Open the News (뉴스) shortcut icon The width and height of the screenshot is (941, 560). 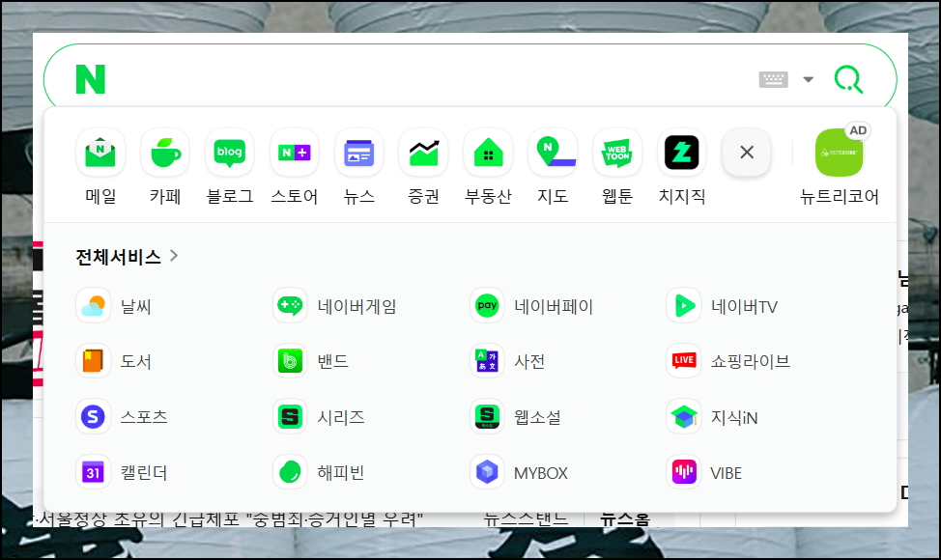pos(358,153)
